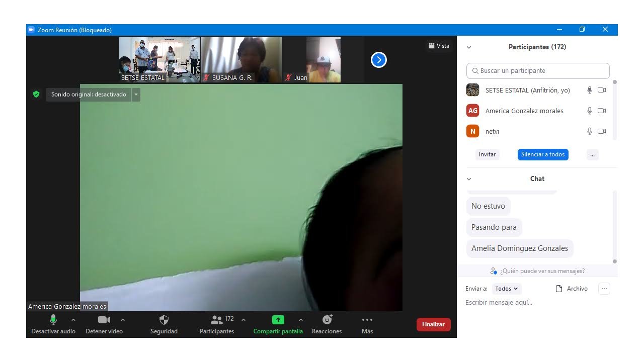The image size is (644, 362).
Task: Click the blue next-thumbnails arrow
Action: tap(378, 60)
